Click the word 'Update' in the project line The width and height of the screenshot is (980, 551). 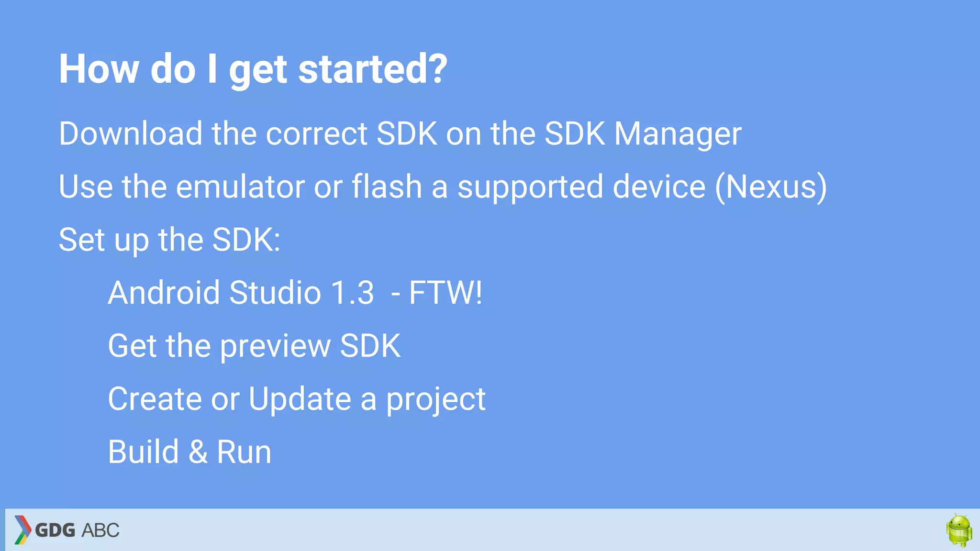click(300, 400)
